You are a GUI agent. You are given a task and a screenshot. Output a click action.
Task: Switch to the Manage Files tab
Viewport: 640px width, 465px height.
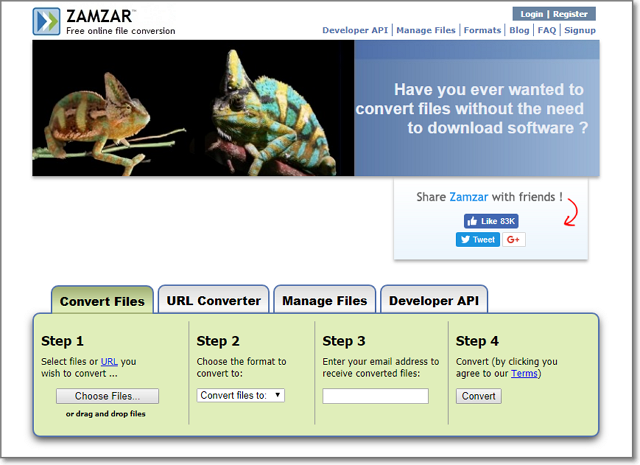click(324, 300)
